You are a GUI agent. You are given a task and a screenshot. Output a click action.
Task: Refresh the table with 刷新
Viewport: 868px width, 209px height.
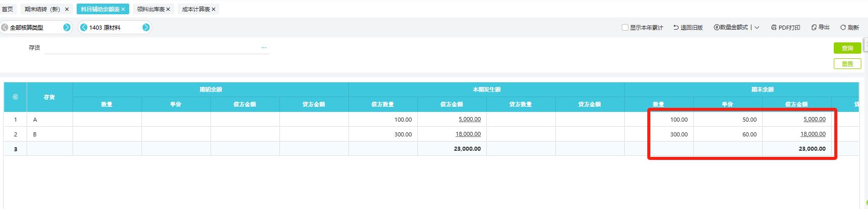850,28
